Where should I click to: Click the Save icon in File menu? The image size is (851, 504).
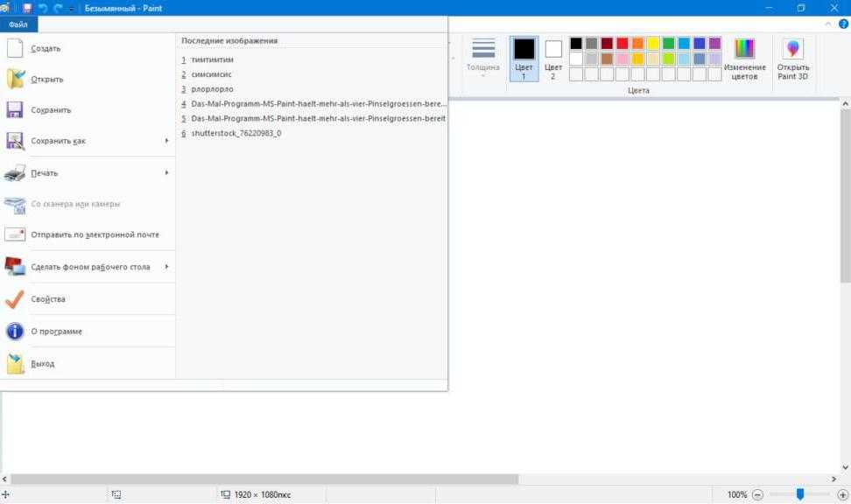[x=15, y=110]
